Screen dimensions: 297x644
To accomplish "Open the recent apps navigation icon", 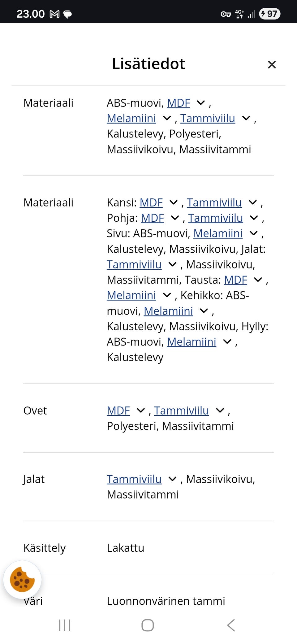I will [x=65, y=625].
